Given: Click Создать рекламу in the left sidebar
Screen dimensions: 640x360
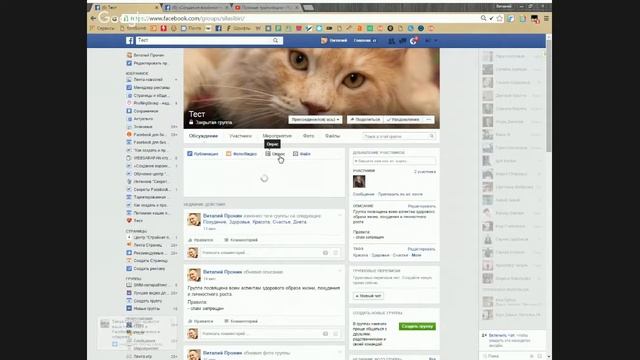Looking at the screenshot, I should tap(146, 269).
